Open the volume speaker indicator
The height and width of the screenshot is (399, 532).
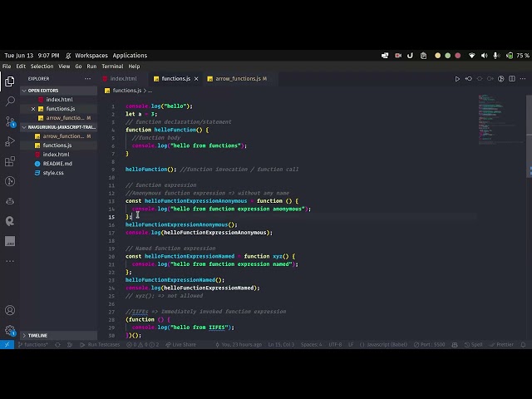[x=484, y=56]
